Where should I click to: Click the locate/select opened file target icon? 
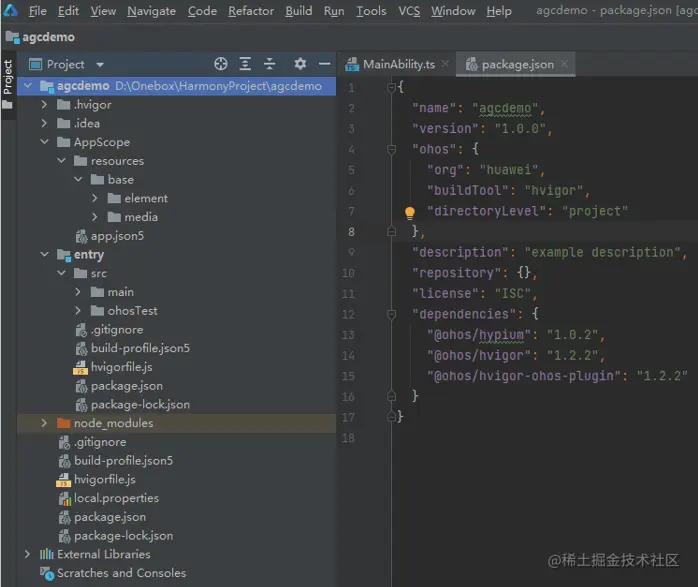tap(220, 64)
